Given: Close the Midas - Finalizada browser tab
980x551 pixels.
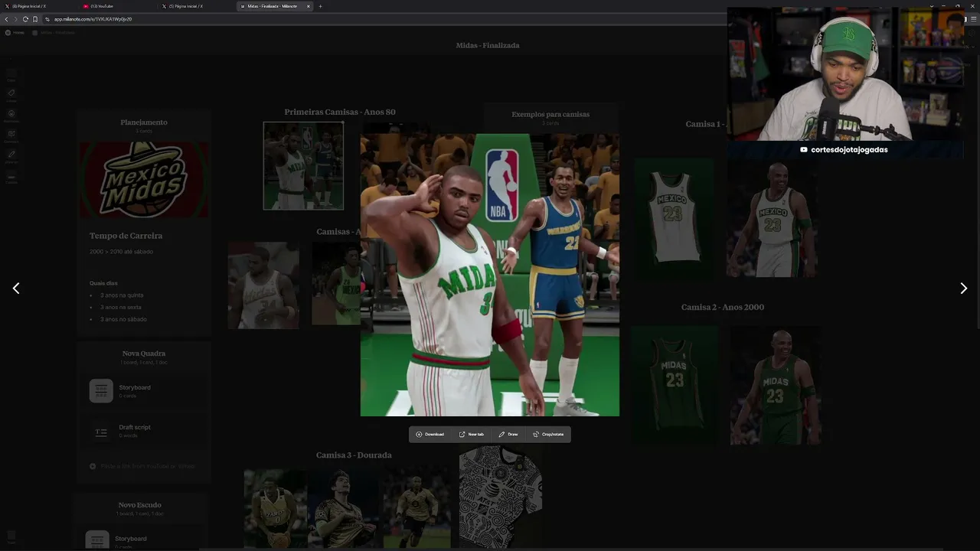Looking at the screenshot, I should coord(309,6).
